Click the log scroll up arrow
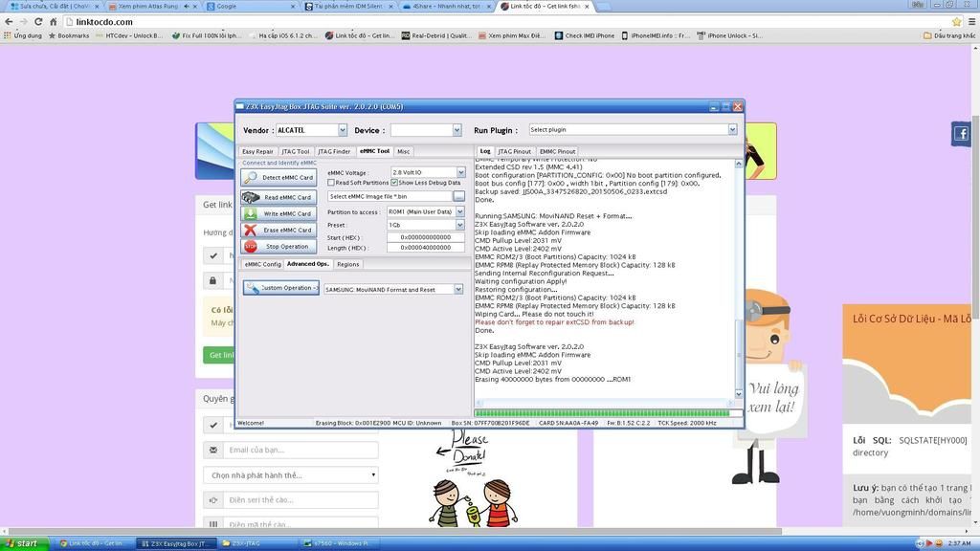 click(x=738, y=164)
